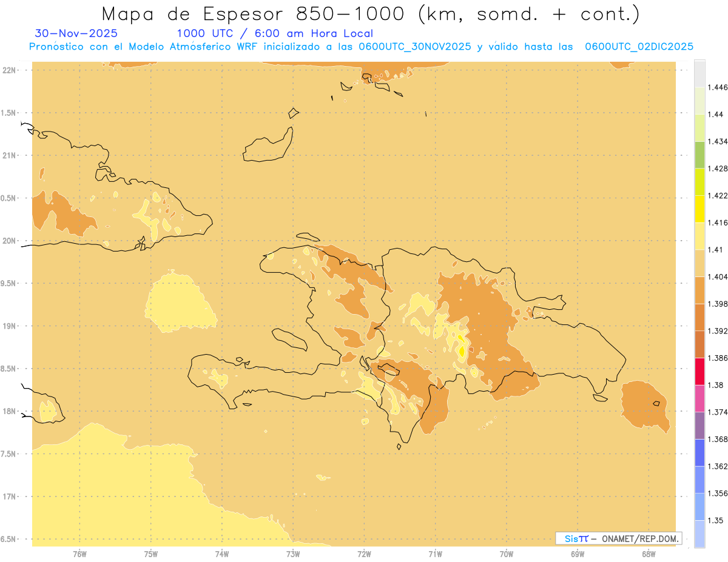The width and height of the screenshot is (728, 562).
Task: Click the green legend swatch between 1.428 and 1.434
Action: point(699,155)
